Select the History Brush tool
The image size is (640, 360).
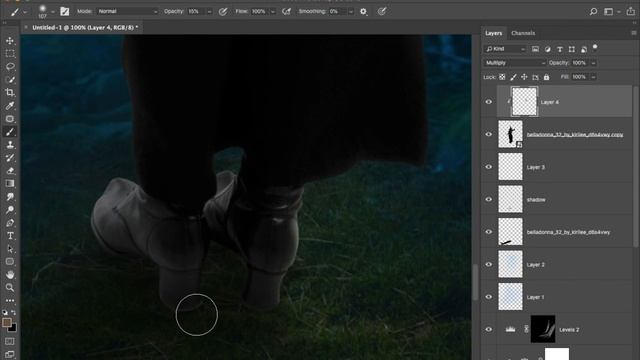10,158
